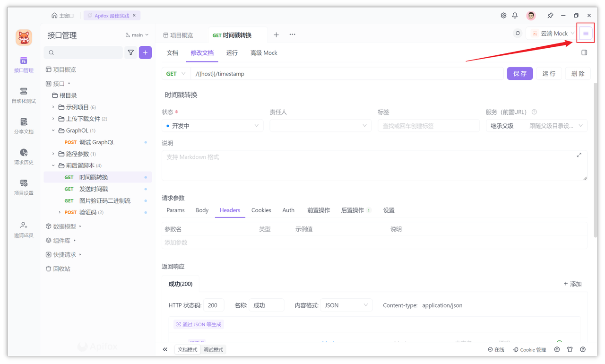Open the 服务 继承父级 dropdown
This screenshot has width=605, height=364.
(536, 126)
